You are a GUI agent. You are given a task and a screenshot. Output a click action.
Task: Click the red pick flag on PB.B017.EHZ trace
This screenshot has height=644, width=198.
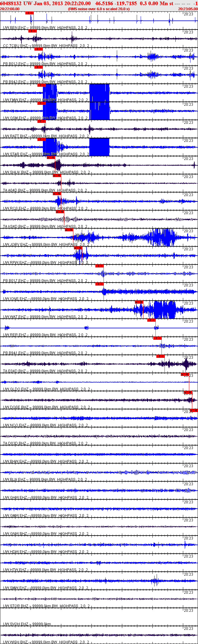pos(100,266)
